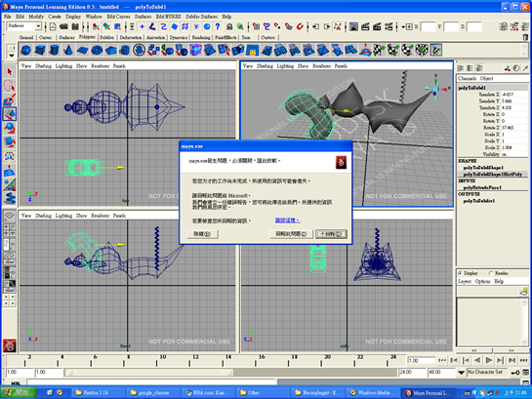Activate the Rotate tool in toolbox
532x399 pixels.
coord(10,128)
